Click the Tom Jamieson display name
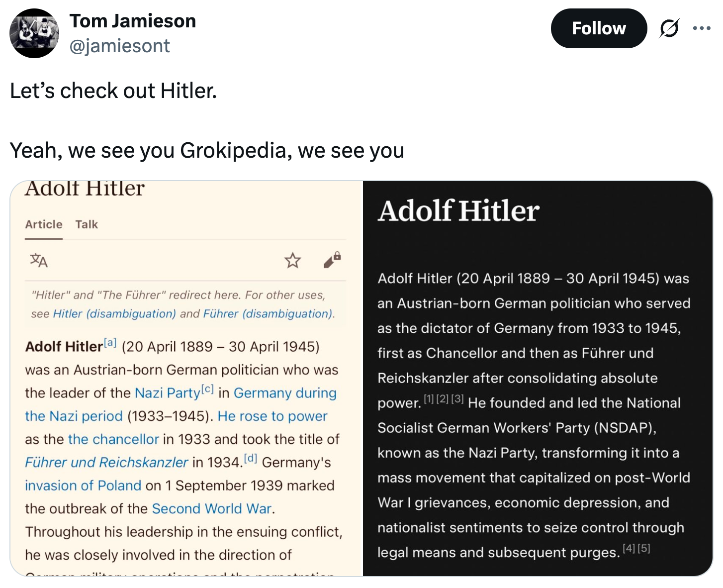Viewport: 723px width, 588px height. point(133,21)
